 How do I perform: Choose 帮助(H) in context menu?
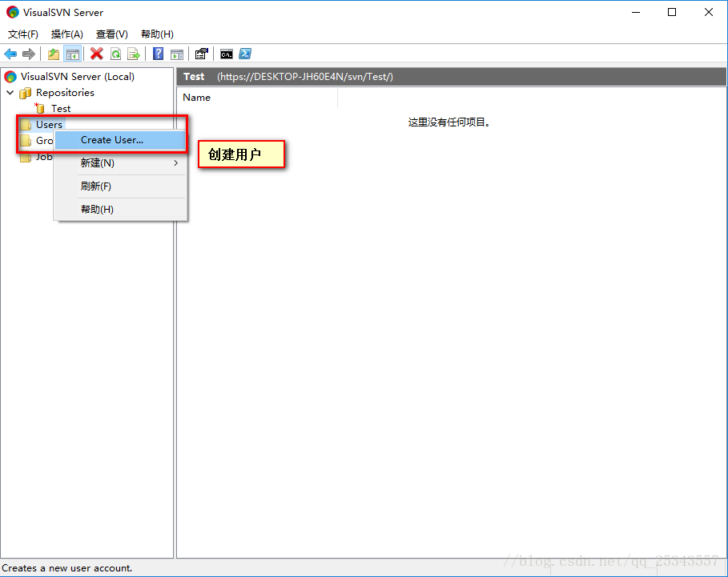[x=120, y=209]
